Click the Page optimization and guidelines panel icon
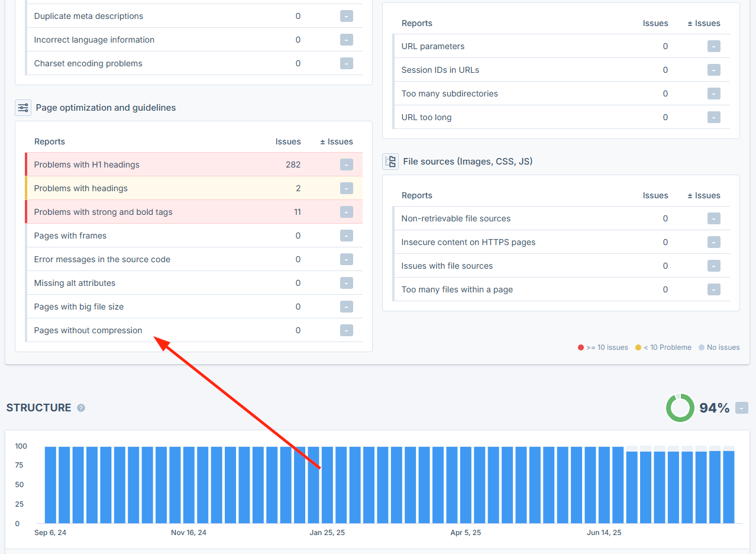The image size is (756, 554). coord(22,108)
